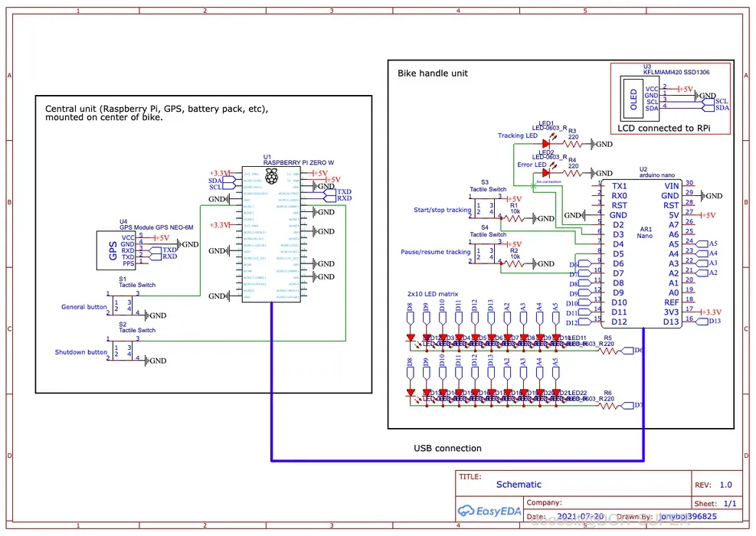This screenshot has height=536, width=756.
Task: Click the +3.3V power flag at Arduino 3V3
Action: point(711,312)
